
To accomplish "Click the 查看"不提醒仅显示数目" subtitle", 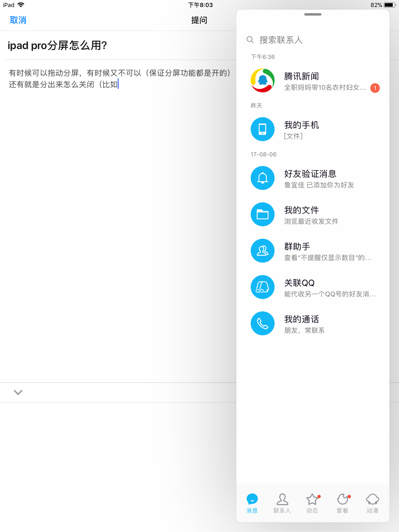I will 328,258.
